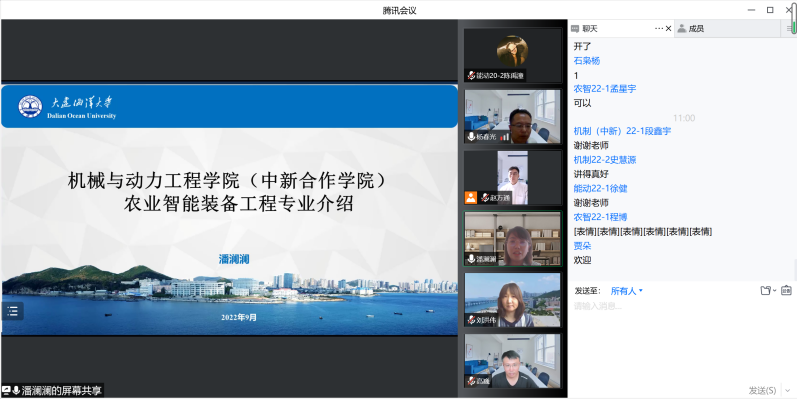Click microphone icon on 杨春光 video tile
This screenshot has width=797, height=399.
point(471,137)
